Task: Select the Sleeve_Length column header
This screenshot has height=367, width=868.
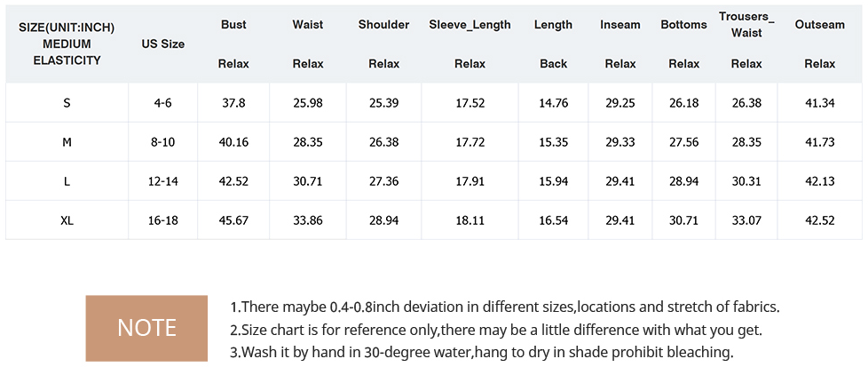Action: pyautogui.click(x=470, y=25)
